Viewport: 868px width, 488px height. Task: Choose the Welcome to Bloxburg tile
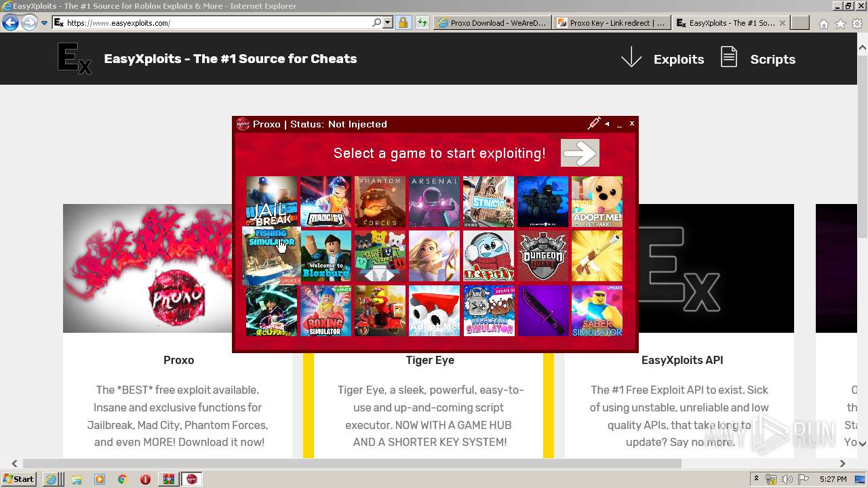325,256
